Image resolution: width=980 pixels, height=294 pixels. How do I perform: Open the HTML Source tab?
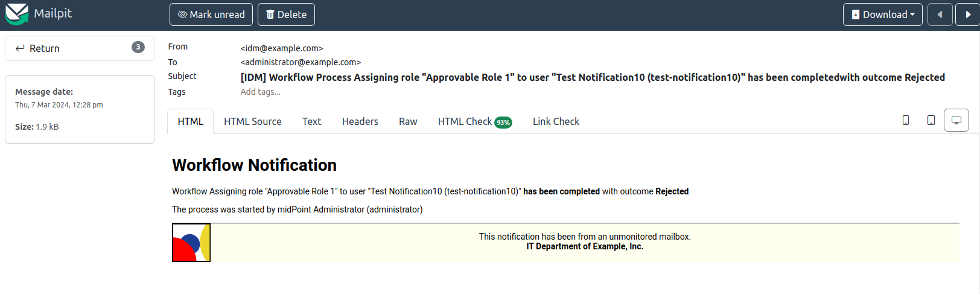coord(252,121)
